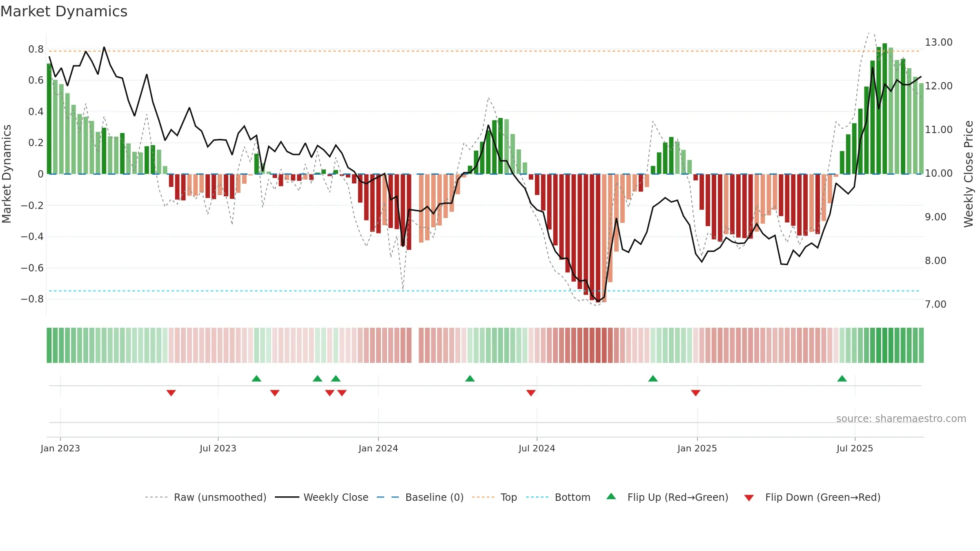Click the first green flip-up marker after Jul 2023

[256, 378]
